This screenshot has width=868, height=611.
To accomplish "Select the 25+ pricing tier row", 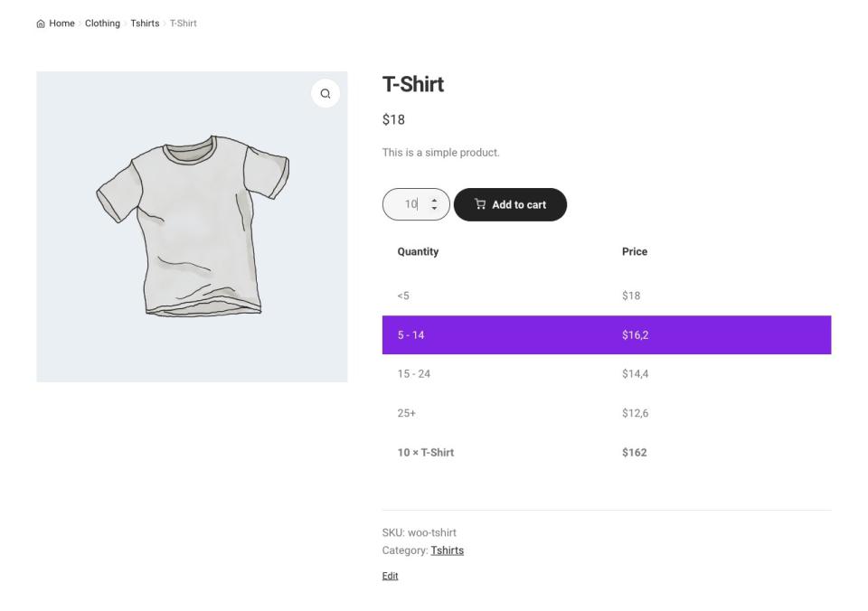I will click(x=606, y=413).
